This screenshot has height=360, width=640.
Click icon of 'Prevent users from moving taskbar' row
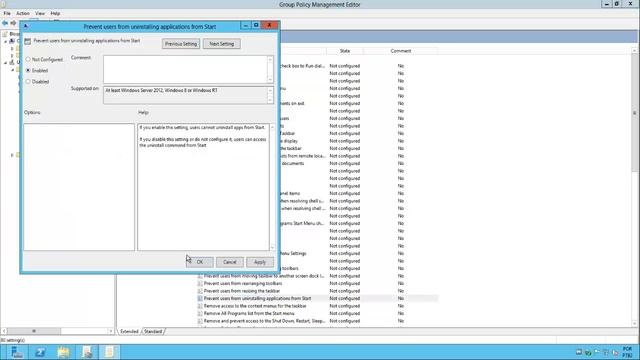pyautogui.click(x=200, y=276)
